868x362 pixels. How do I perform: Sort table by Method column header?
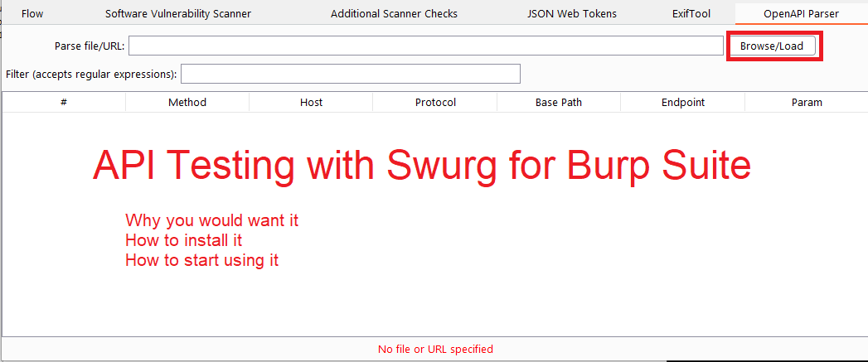pos(187,102)
